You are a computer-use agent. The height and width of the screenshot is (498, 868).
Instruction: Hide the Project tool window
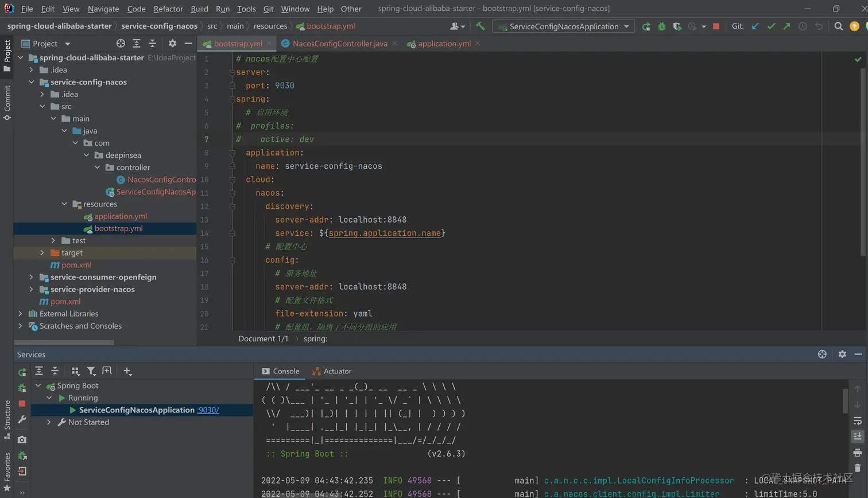(188, 44)
